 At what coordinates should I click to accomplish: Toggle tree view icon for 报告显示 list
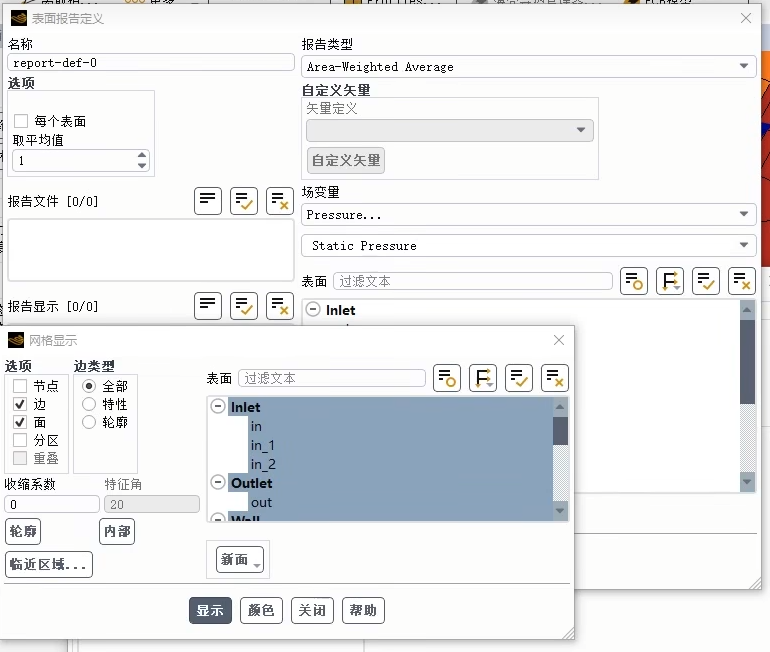click(x=208, y=306)
